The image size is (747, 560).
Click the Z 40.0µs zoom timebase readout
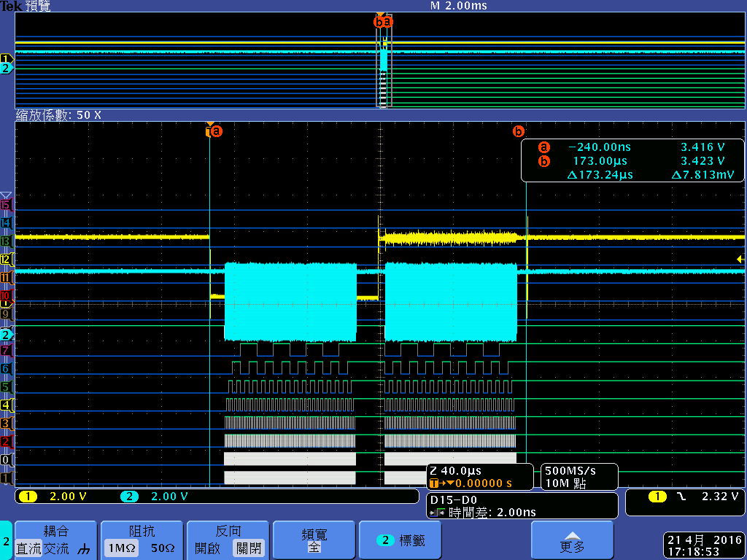(x=455, y=471)
